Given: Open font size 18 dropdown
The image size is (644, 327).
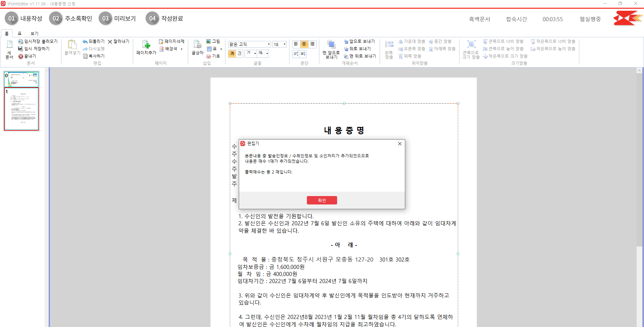Looking at the screenshot, I should point(284,44).
